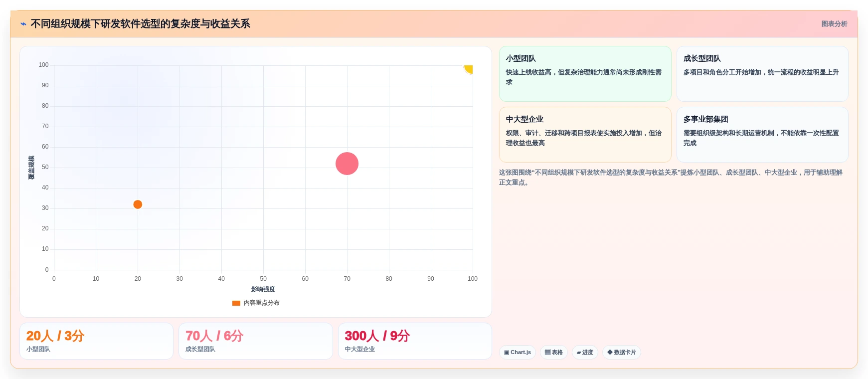Click the 影响强度 x-axis label
The height and width of the screenshot is (379, 868).
click(x=263, y=289)
